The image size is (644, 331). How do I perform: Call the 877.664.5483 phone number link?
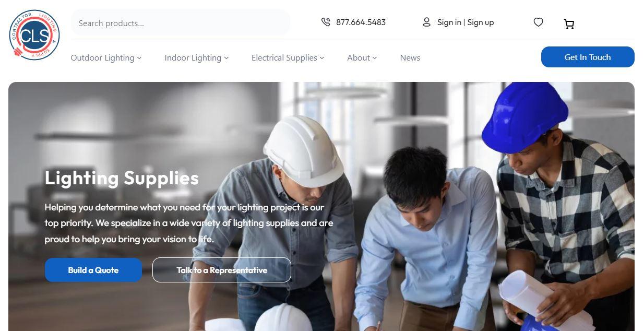[x=361, y=22]
